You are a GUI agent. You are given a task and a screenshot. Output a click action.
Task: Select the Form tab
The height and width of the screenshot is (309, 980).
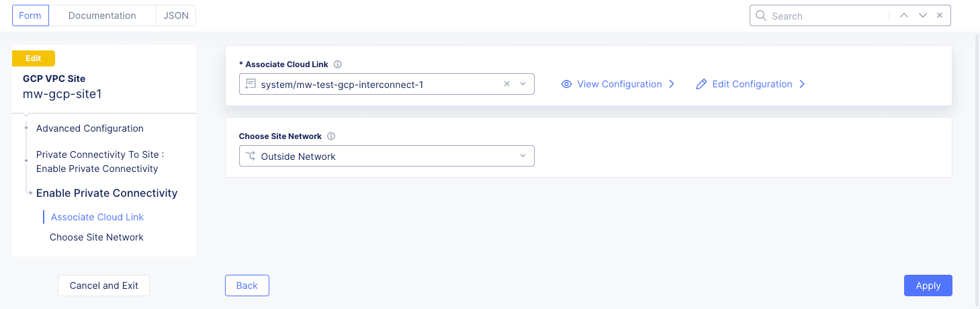[30, 15]
